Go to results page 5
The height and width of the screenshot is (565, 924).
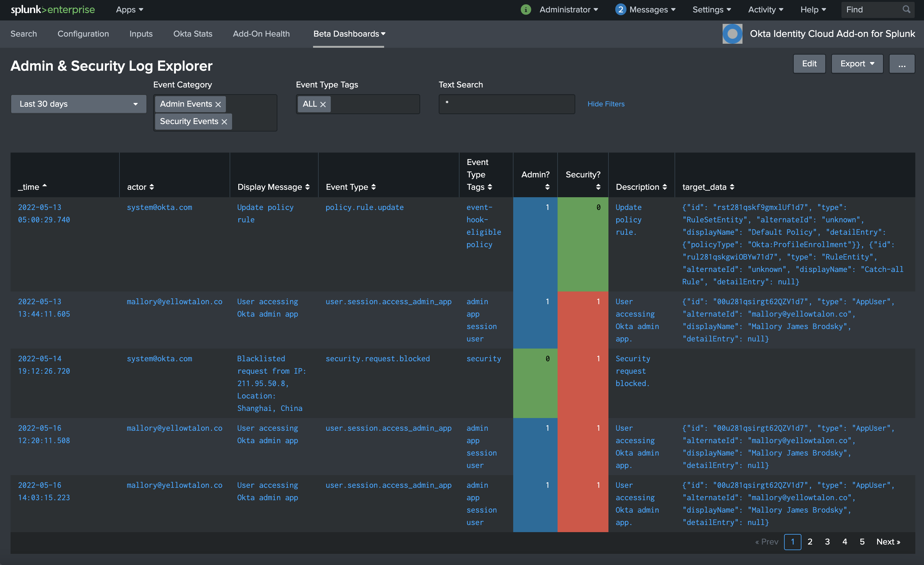coord(862,541)
